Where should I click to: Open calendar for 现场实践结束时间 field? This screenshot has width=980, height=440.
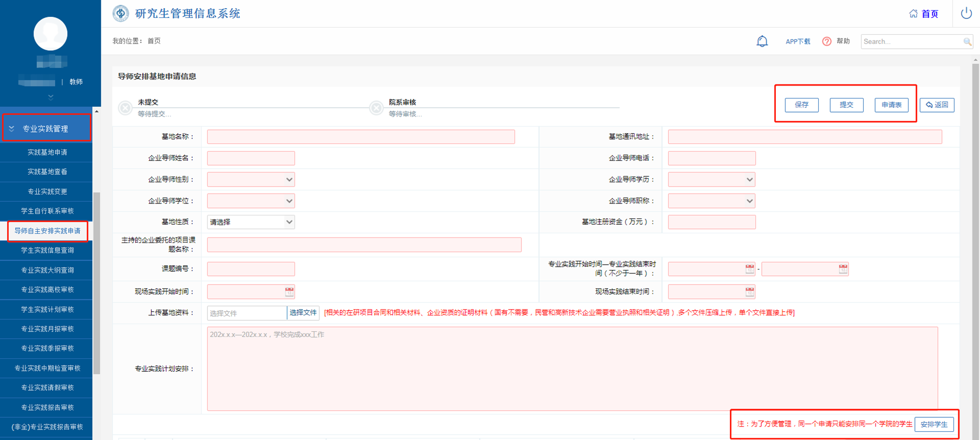point(749,292)
